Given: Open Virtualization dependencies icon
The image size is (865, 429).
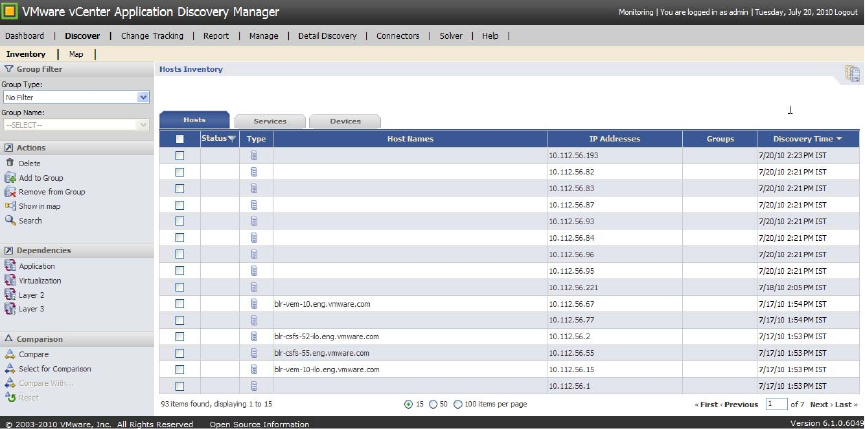Looking at the screenshot, I should [10, 280].
